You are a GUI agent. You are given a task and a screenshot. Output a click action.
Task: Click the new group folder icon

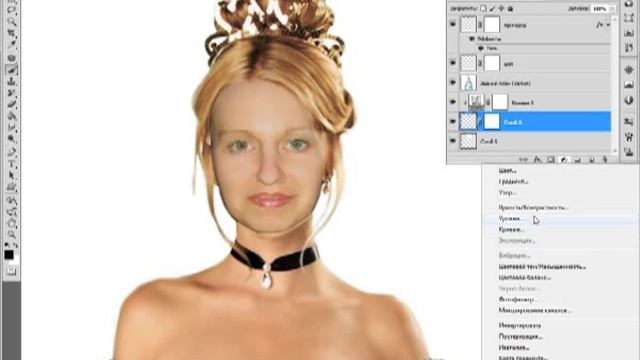tap(577, 160)
